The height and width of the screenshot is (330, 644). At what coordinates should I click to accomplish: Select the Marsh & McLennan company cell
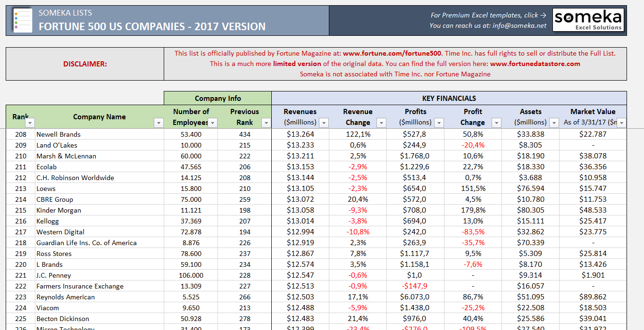[x=100, y=156]
